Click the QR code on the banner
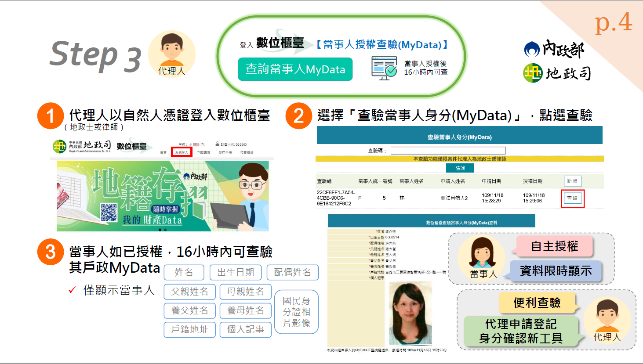Viewport: 643px width, 364px height. pyautogui.click(x=109, y=212)
